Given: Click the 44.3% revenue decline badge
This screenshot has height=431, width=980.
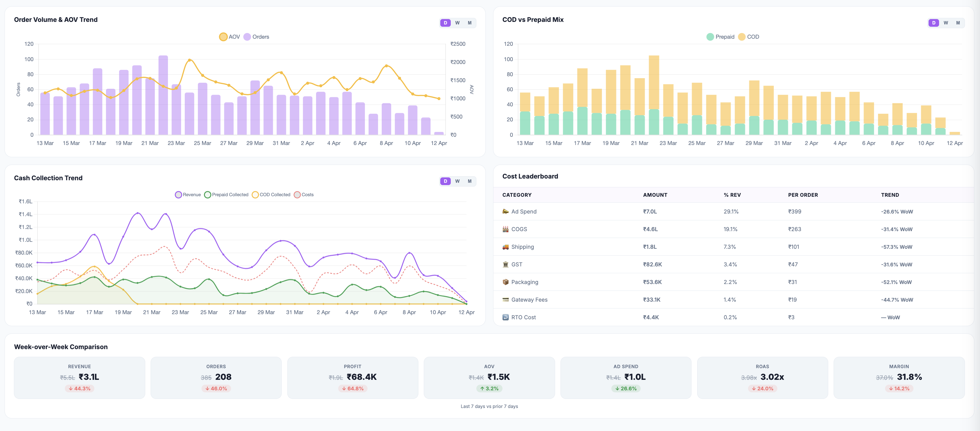Looking at the screenshot, I should pos(80,389).
